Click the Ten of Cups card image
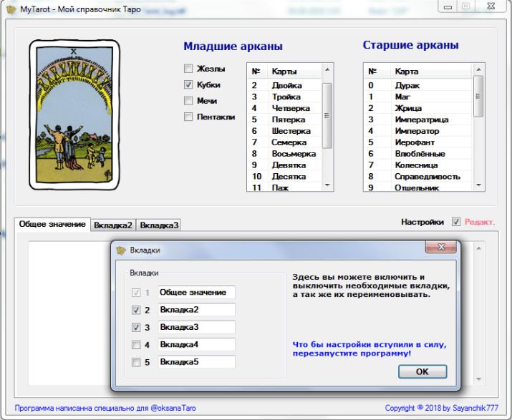This screenshot has width=512, height=420. (x=74, y=115)
